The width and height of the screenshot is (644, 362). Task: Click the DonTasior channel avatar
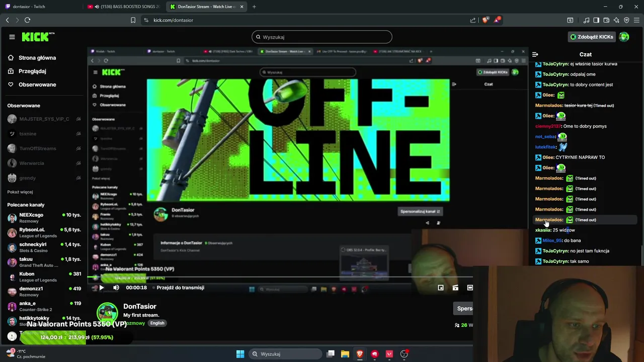click(x=107, y=313)
